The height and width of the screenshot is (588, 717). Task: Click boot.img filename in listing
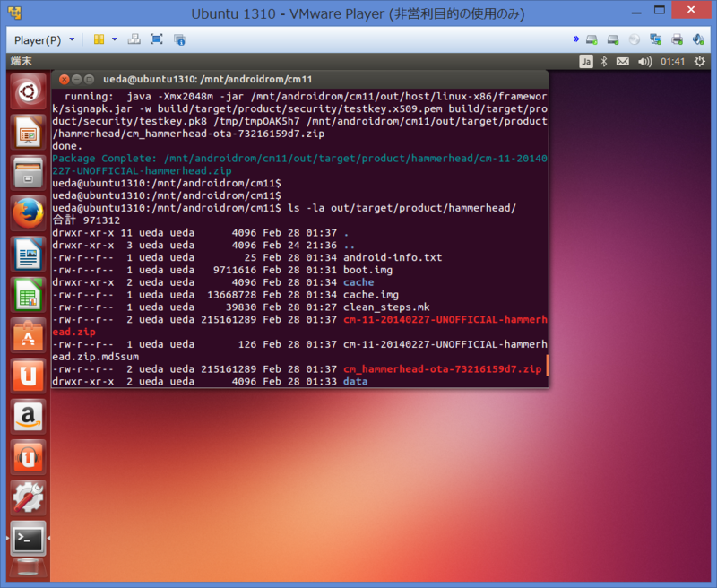(367, 270)
